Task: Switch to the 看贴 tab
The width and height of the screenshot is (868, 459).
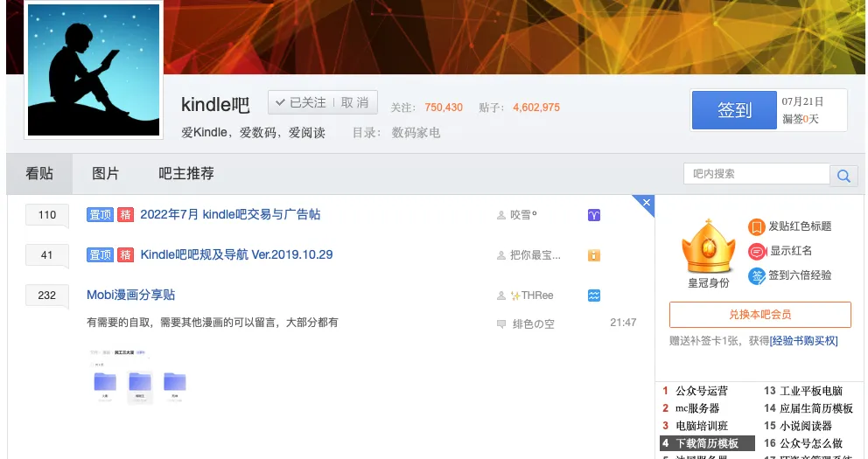Action: tap(39, 173)
